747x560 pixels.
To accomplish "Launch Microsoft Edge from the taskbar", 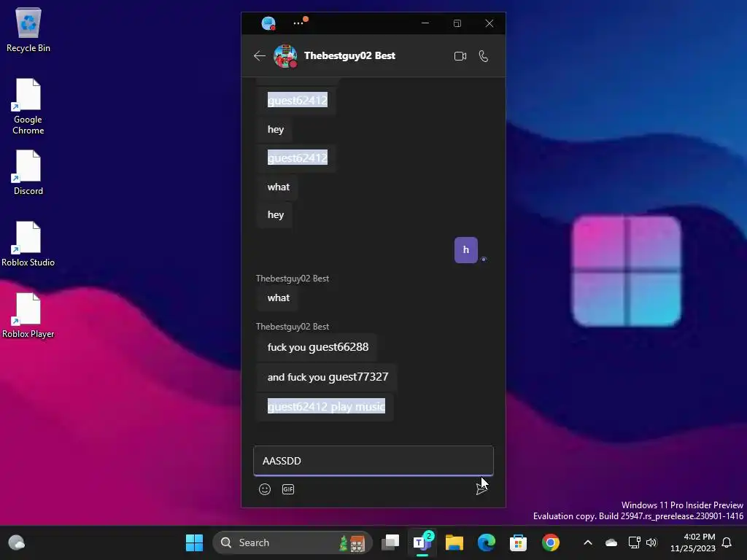I will coord(487,542).
